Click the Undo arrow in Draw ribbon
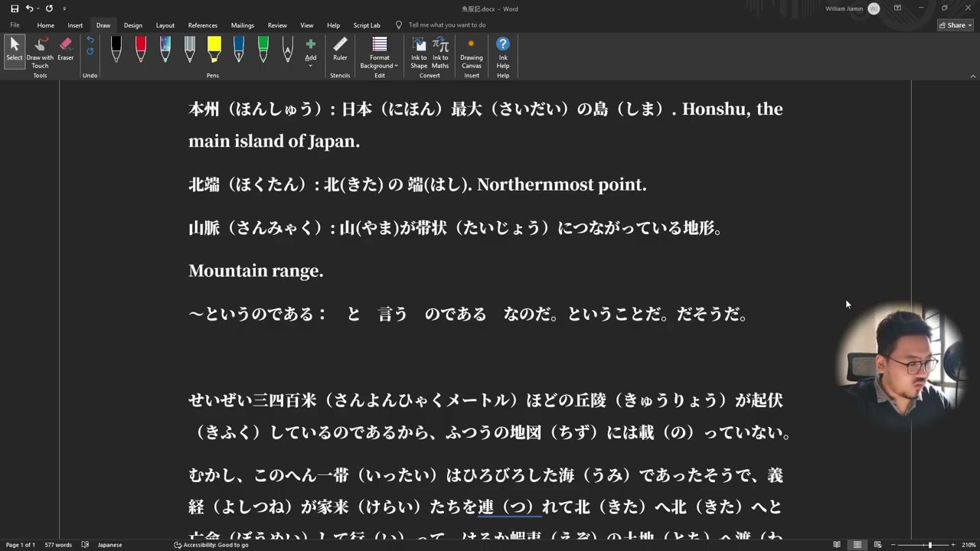Viewport: 980px width, 551px height. pos(90,41)
